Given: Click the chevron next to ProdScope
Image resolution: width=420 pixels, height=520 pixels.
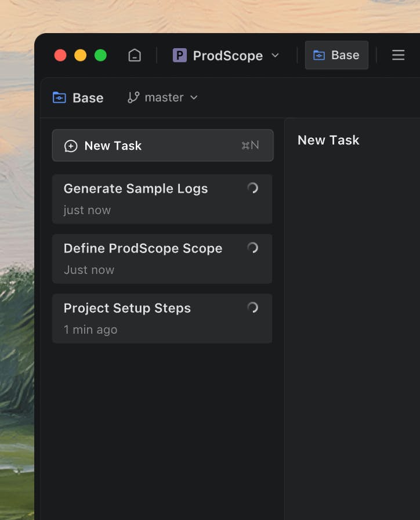Looking at the screenshot, I should click(276, 55).
